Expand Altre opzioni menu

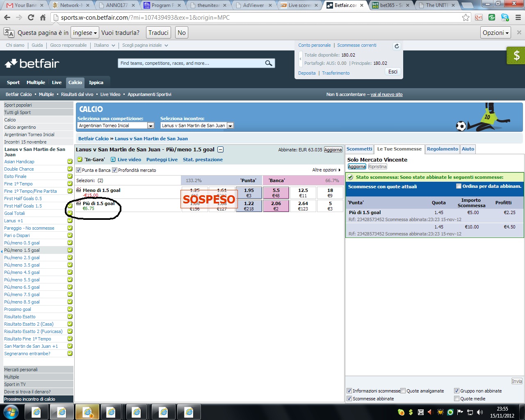[326, 170]
